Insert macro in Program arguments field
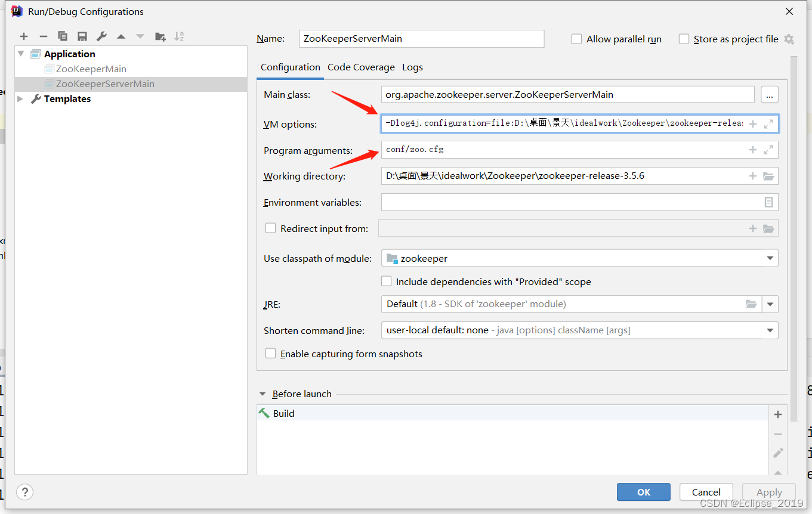 753,150
